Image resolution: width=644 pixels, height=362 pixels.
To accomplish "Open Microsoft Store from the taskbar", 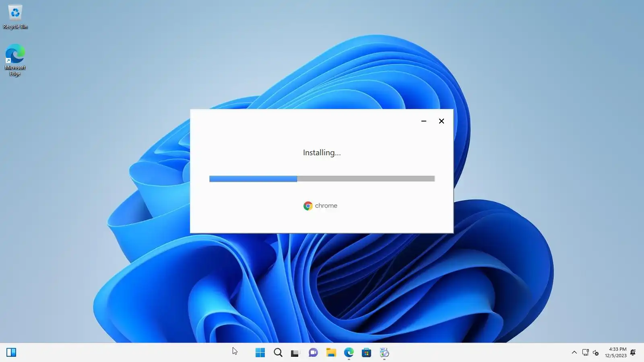I will (366, 353).
